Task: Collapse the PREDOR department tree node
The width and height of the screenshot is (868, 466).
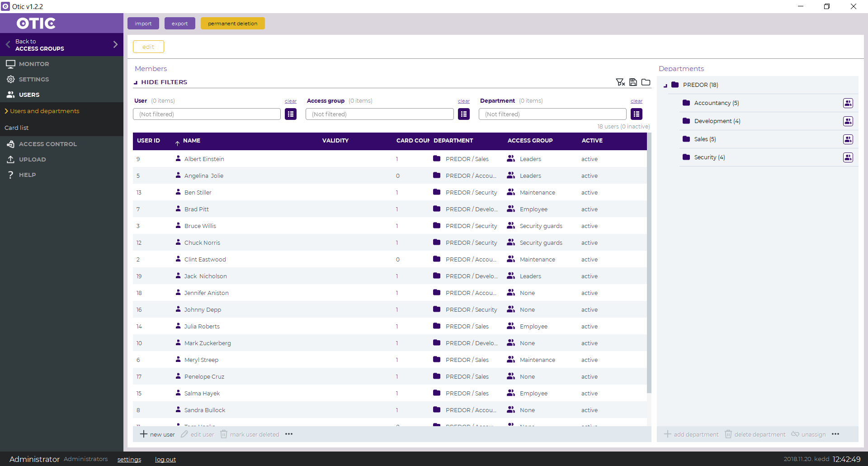Action: 665,85
